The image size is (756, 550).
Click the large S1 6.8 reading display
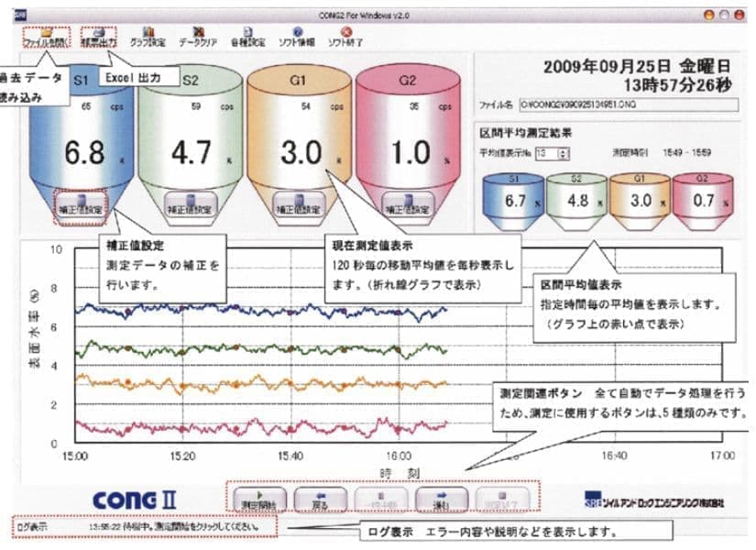(x=83, y=152)
